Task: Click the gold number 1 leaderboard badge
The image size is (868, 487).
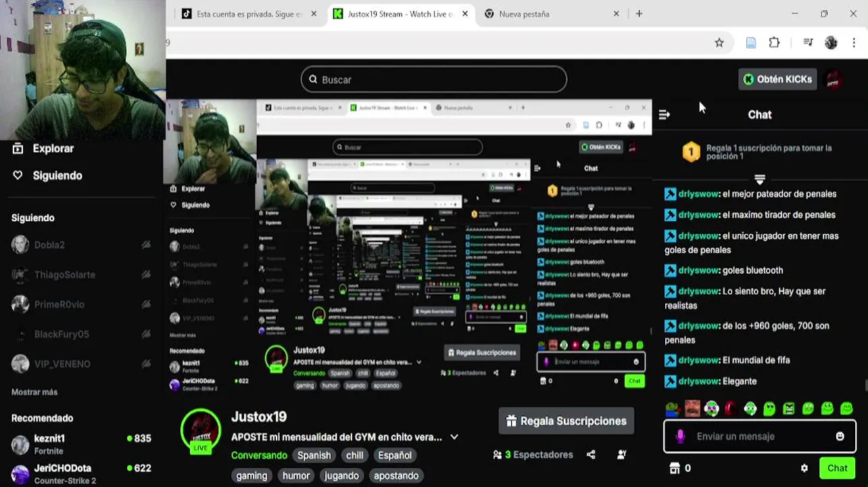Action: click(691, 152)
